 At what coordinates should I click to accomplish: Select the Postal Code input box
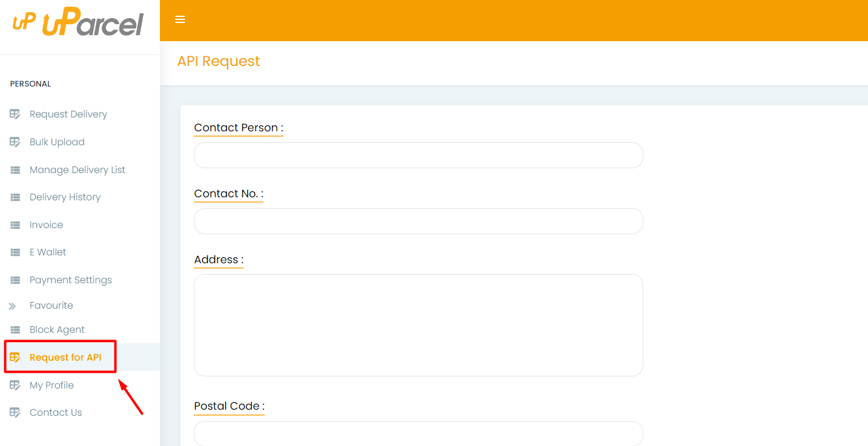(418, 433)
